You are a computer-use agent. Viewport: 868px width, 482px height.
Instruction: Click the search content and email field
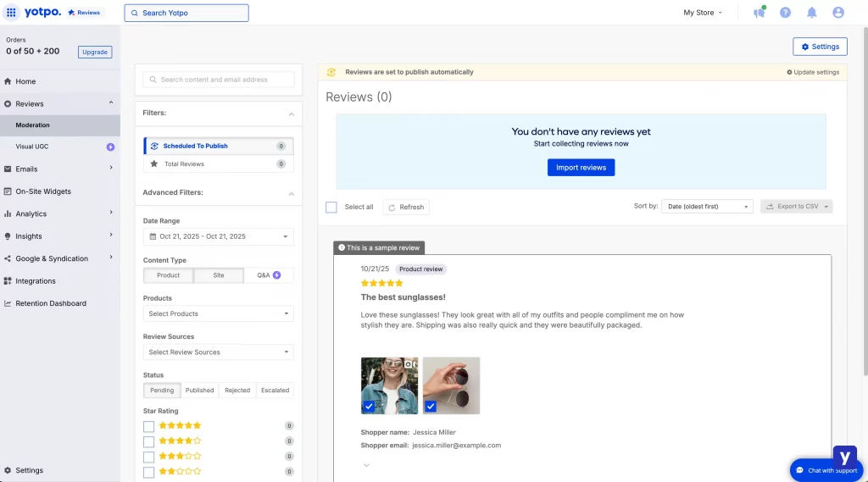tap(219, 80)
